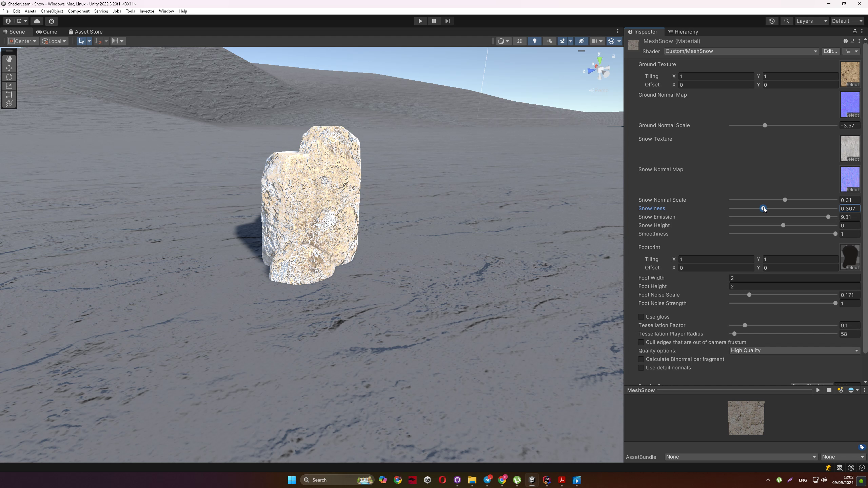
Task: Select the Scale tool
Action: pos(9,86)
